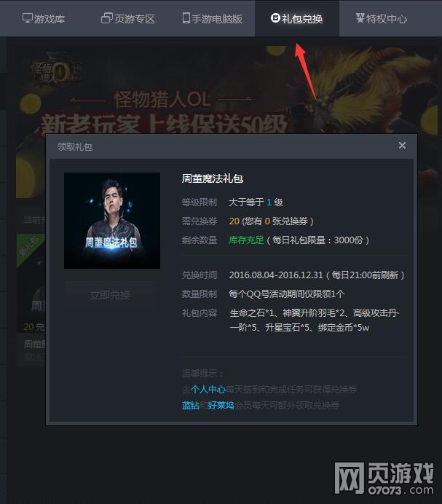
Task: Select the 礼包兑换 tab
Action: 297,19
